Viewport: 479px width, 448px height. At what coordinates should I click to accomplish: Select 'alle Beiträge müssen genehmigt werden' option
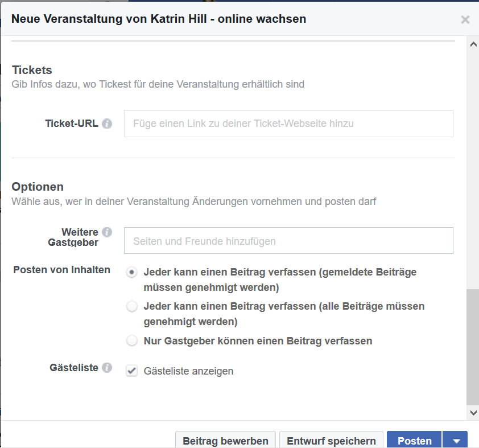pyautogui.click(x=131, y=306)
